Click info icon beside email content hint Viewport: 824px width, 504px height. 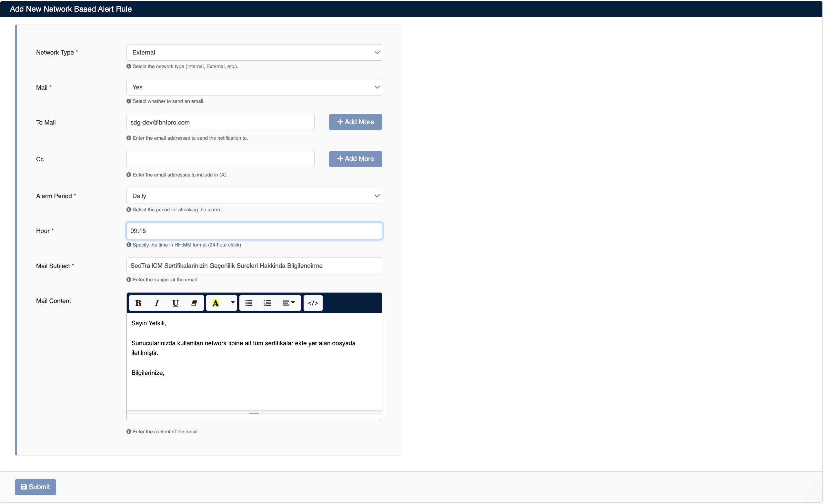[x=129, y=432]
